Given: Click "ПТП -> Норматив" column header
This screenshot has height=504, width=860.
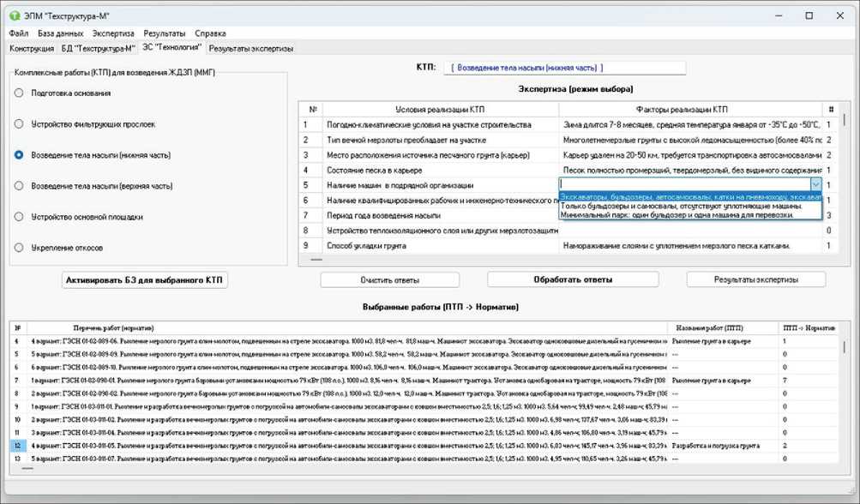Looking at the screenshot, I should [x=809, y=328].
